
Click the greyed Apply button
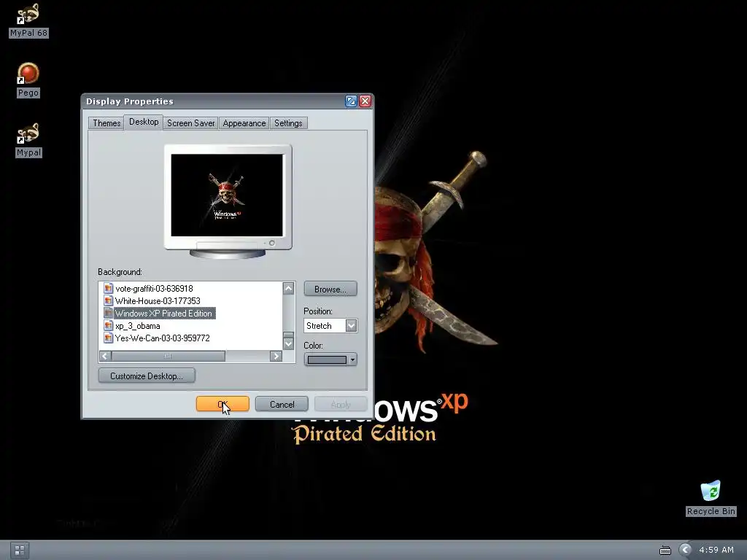click(341, 404)
